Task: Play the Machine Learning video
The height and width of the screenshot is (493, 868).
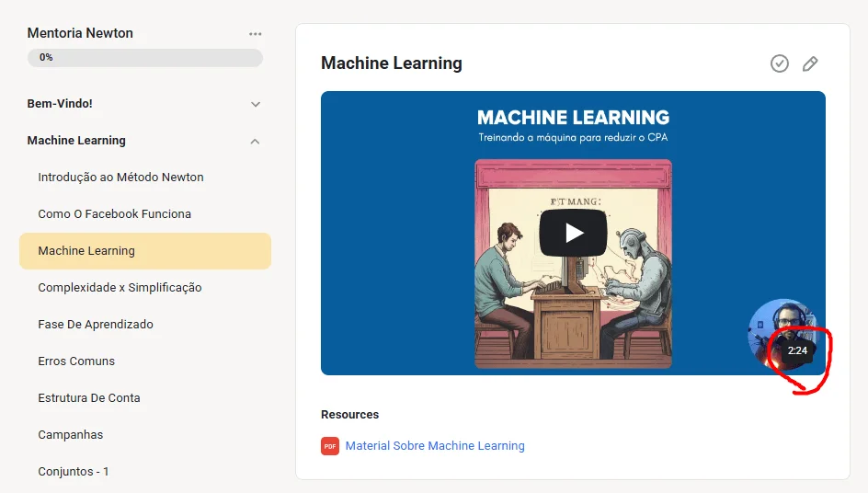Action: [573, 233]
